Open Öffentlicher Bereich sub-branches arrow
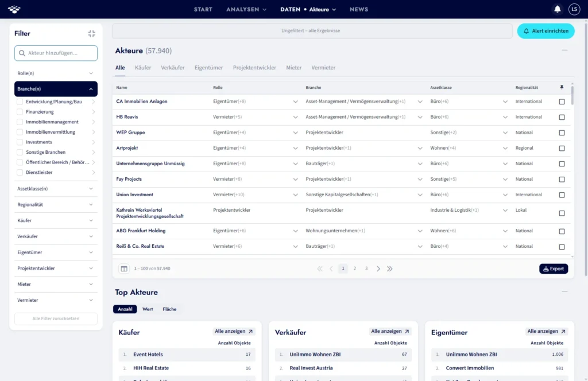Viewport: 588px width, 381px height. pyautogui.click(x=94, y=162)
